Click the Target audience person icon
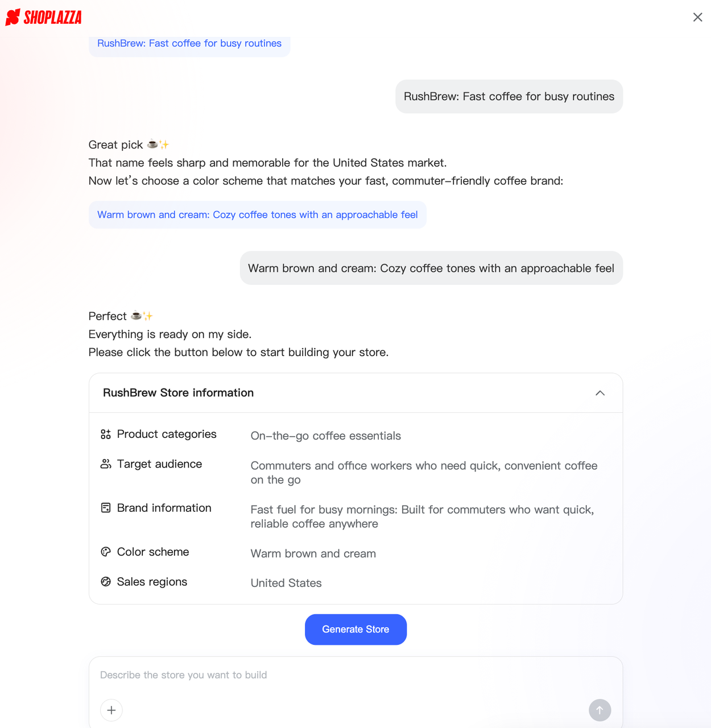The height and width of the screenshot is (728, 711). 106,464
